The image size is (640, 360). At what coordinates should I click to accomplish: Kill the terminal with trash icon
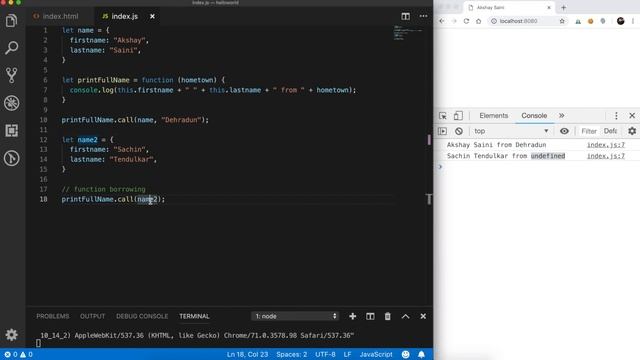pyautogui.click(x=388, y=316)
